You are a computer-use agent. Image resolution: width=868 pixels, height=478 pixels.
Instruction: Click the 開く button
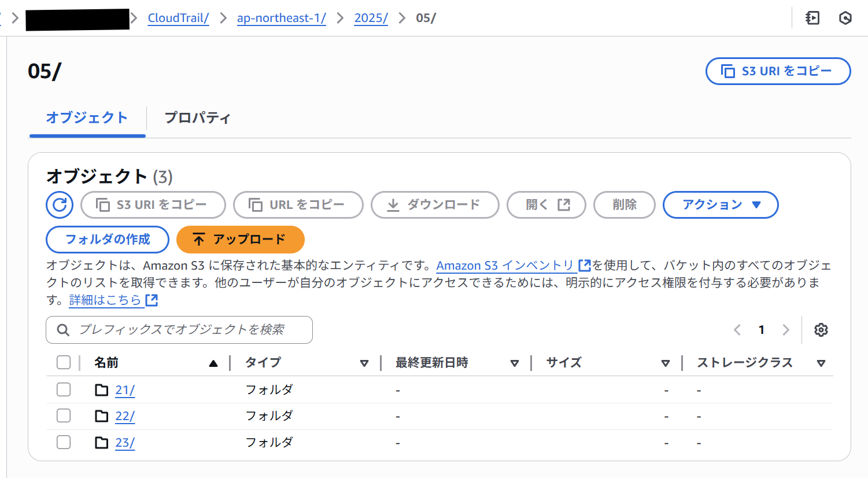[546, 205]
